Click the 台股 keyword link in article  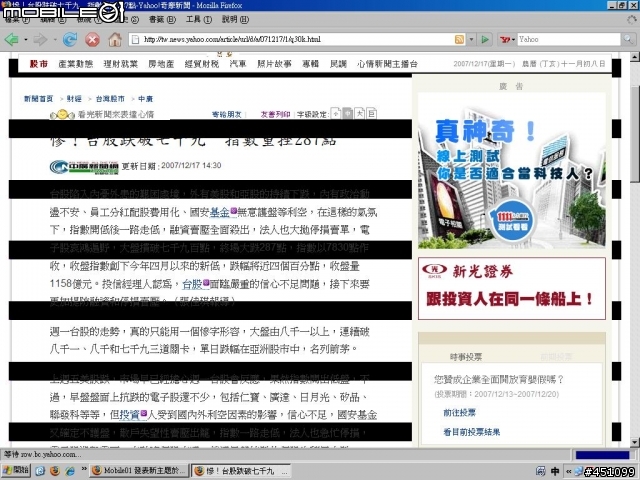tap(192, 284)
